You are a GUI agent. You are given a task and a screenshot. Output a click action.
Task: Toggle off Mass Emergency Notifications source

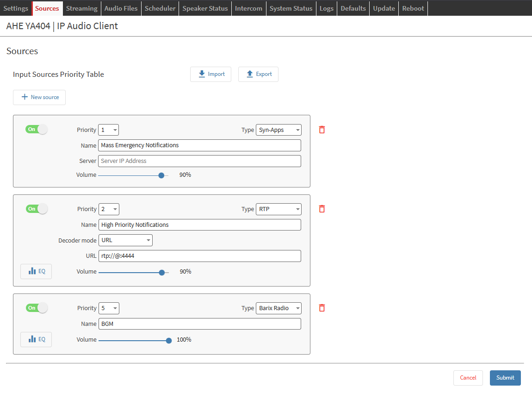[x=37, y=130]
